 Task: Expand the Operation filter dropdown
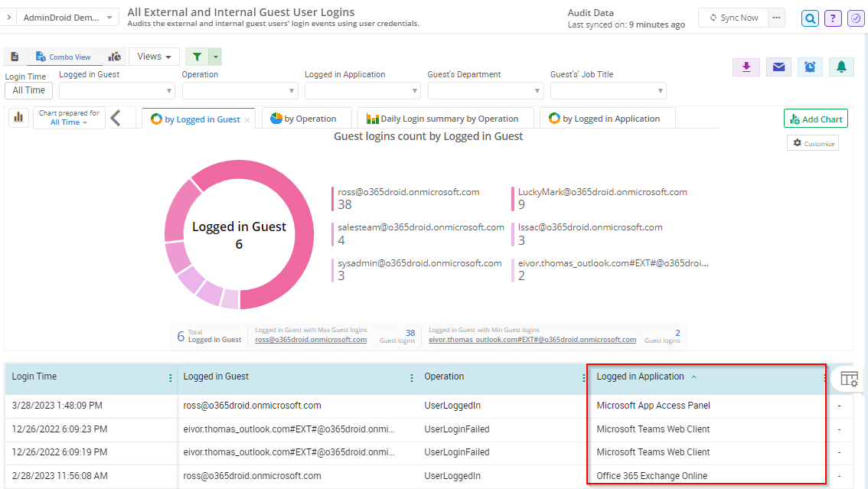click(240, 91)
